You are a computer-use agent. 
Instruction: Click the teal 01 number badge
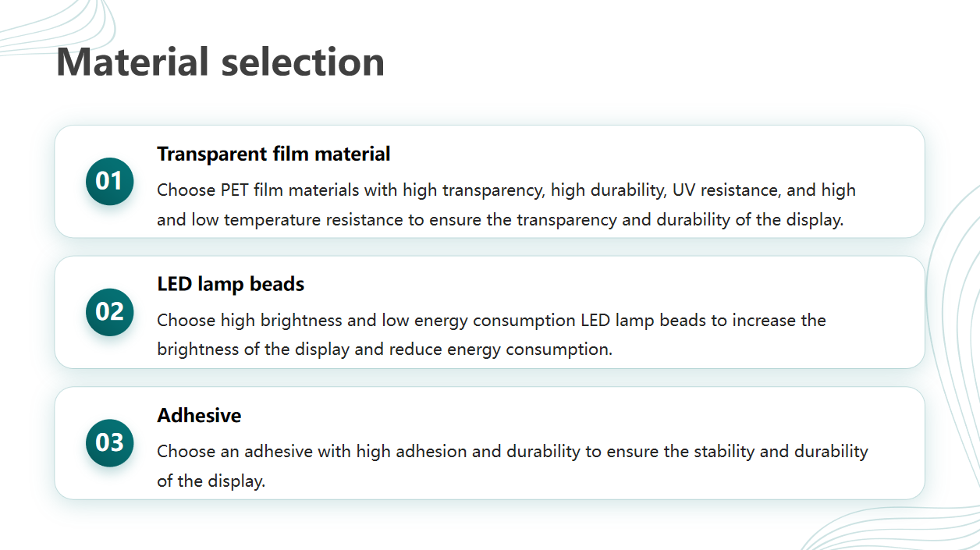pos(109,181)
